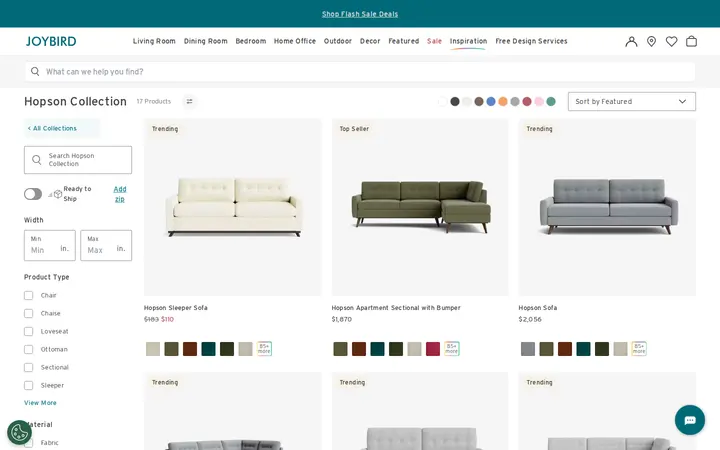Check the Sleeper product type
This screenshot has height=450, width=720.
[28, 385]
